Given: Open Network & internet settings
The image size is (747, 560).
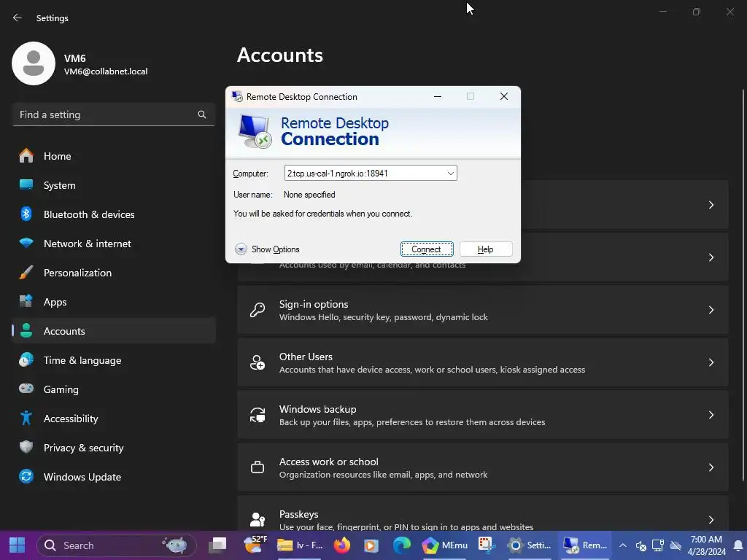Looking at the screenshot, I should coord(113,244).
